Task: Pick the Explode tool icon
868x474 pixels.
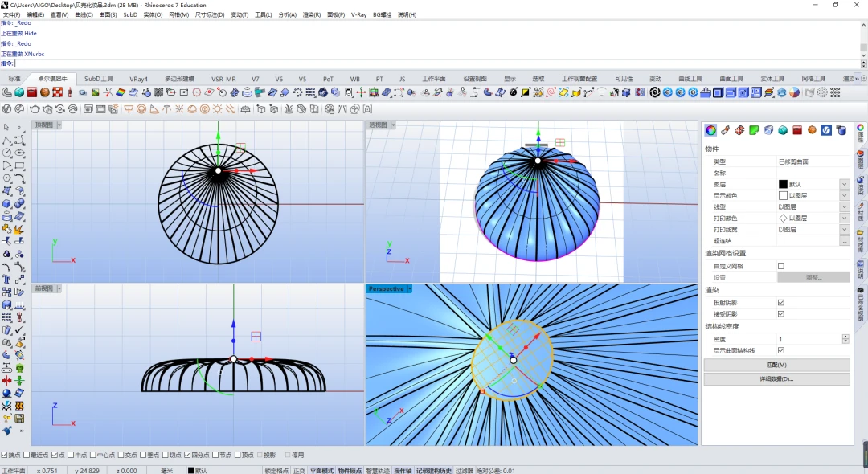Action: [18, 228]
